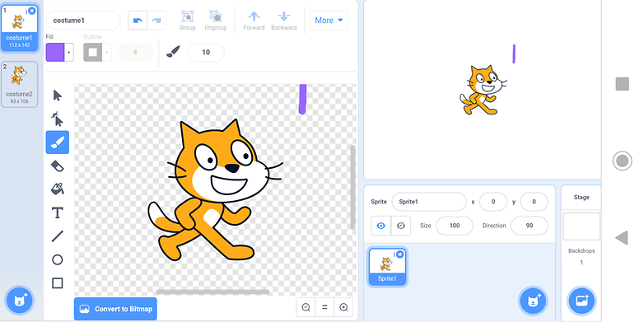Click the Forward layer button

tap(254, 21)
